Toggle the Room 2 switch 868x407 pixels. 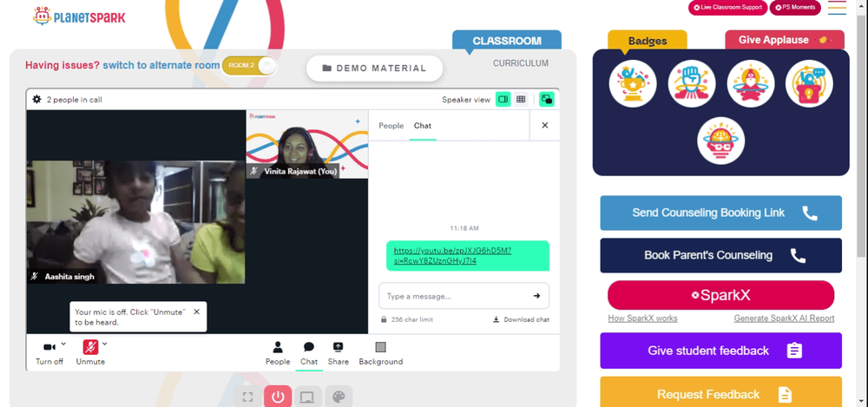(x=249, y=65)
